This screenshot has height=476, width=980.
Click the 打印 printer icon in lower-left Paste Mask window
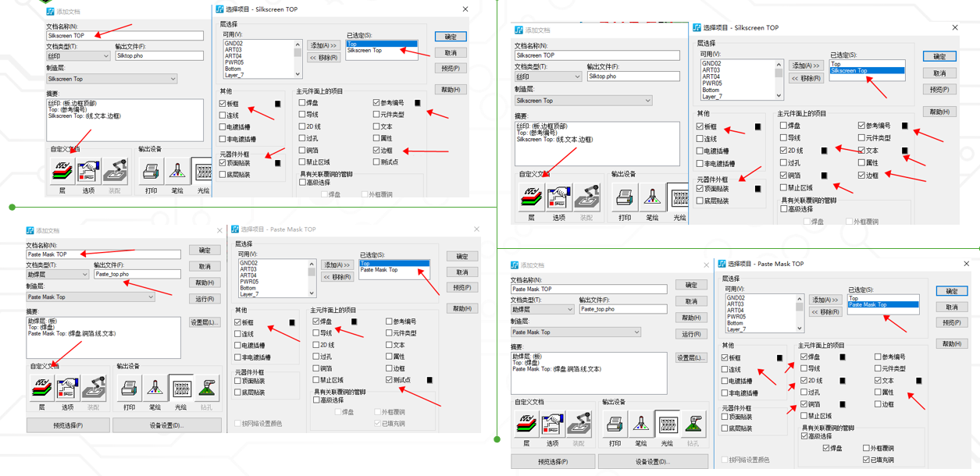[130, 388]
